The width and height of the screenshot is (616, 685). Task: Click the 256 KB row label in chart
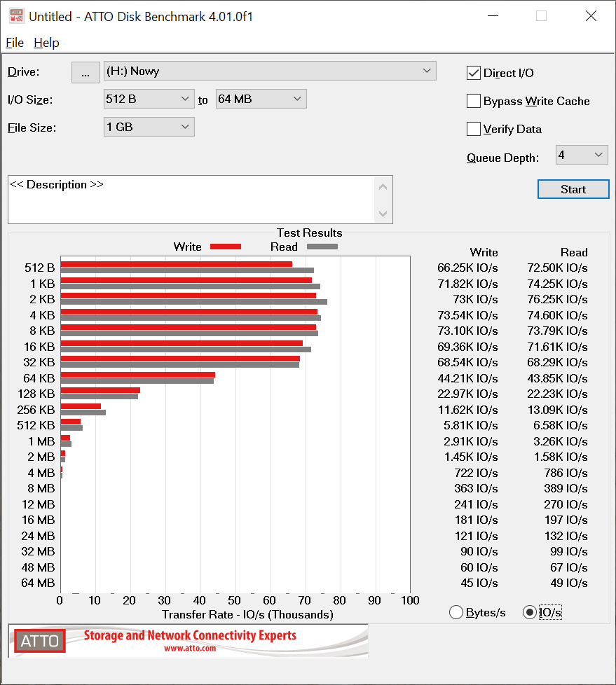click(x=36, y=410)
